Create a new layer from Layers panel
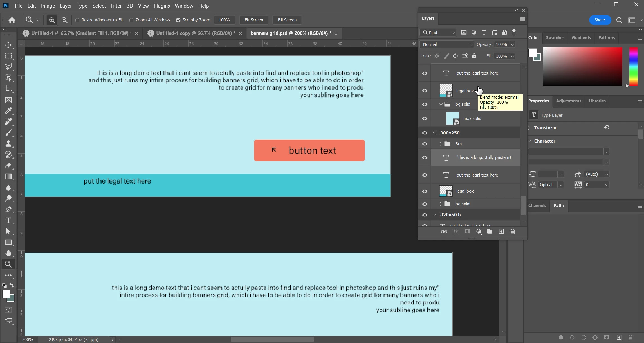Viewport: 644px width, 343px height. 501,231
